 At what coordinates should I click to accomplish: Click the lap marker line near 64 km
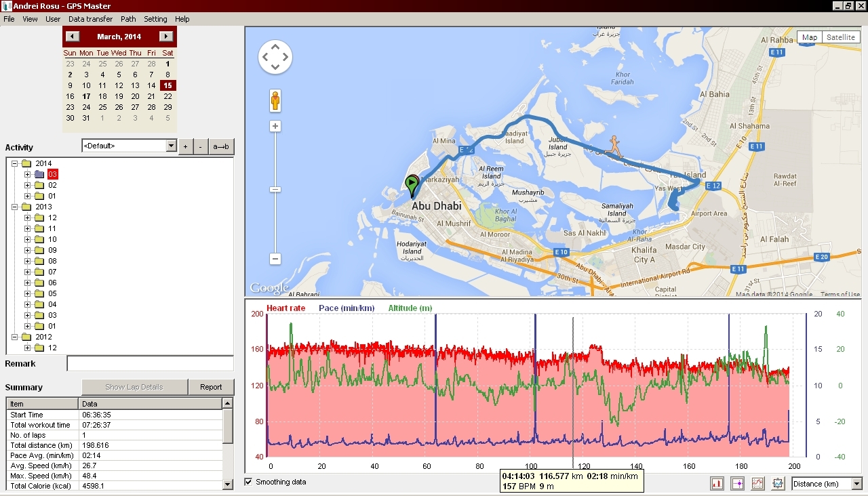(x=435, y=385)
